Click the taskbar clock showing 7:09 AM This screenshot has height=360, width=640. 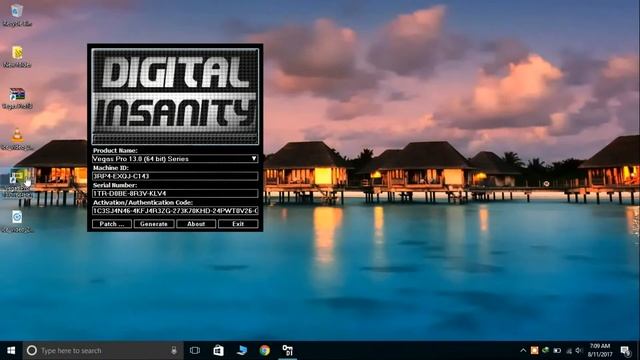tap(600, 350)
